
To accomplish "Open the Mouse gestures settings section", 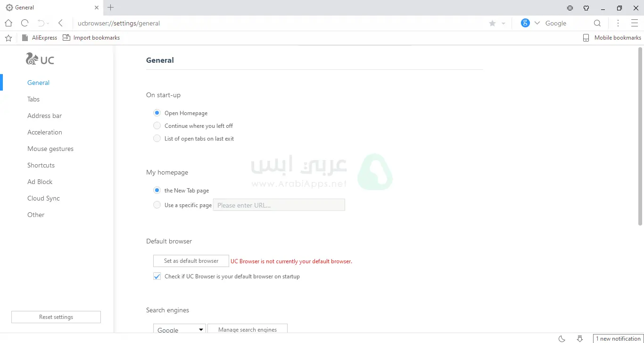I will click(x=50, y=149).
